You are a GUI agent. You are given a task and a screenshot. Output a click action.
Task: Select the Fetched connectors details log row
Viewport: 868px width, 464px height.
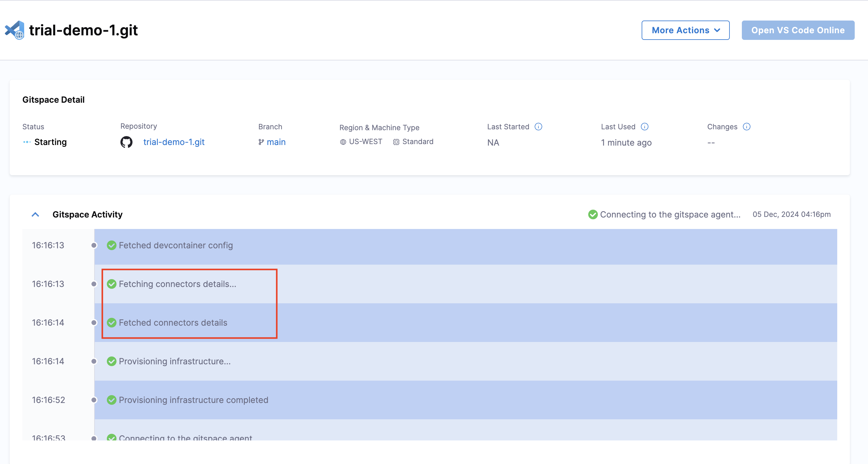point(173,323)
